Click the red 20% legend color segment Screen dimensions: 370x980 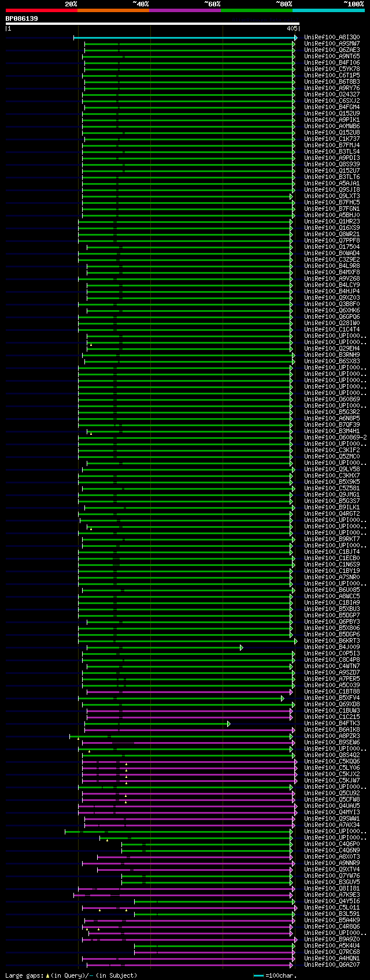[42, 10]
